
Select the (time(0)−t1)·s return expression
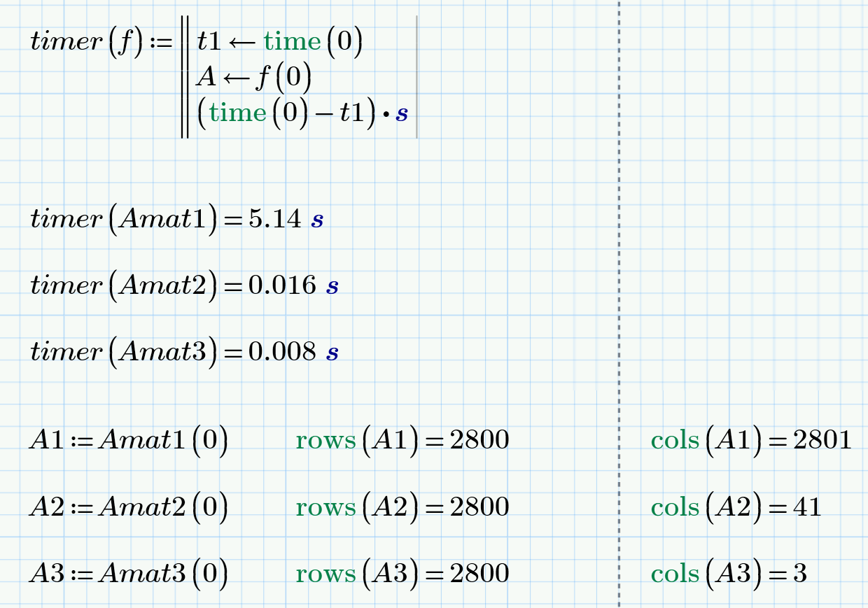coord(301,113)
